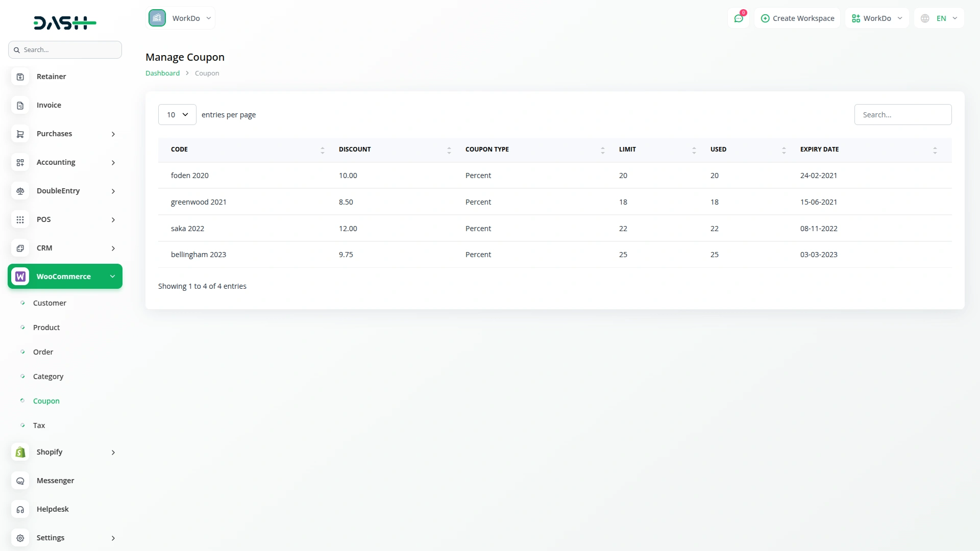Select Coupon in the WooCommerce submenu
Viewport: 980px width, 551px height.
point(46,401)
